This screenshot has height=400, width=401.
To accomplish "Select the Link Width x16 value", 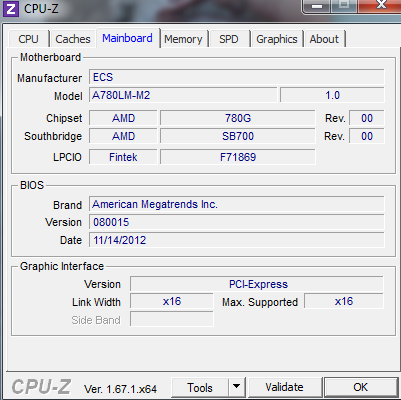I will pos(172,302).
